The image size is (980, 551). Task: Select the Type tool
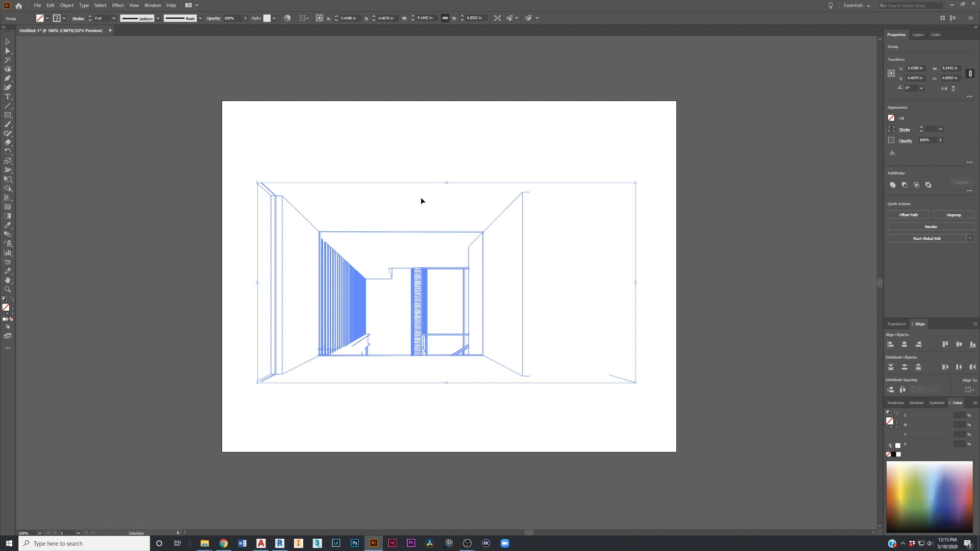point(8,96)
